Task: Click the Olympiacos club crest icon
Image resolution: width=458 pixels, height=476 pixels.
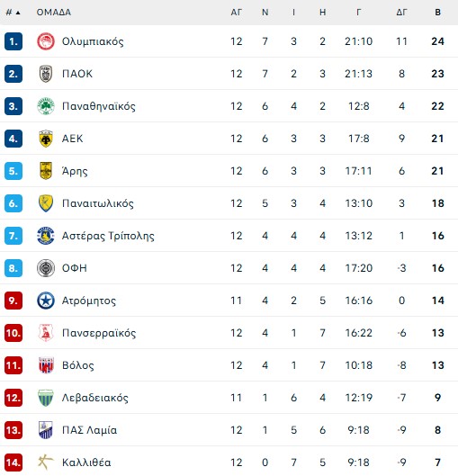Action: [46, 41]
